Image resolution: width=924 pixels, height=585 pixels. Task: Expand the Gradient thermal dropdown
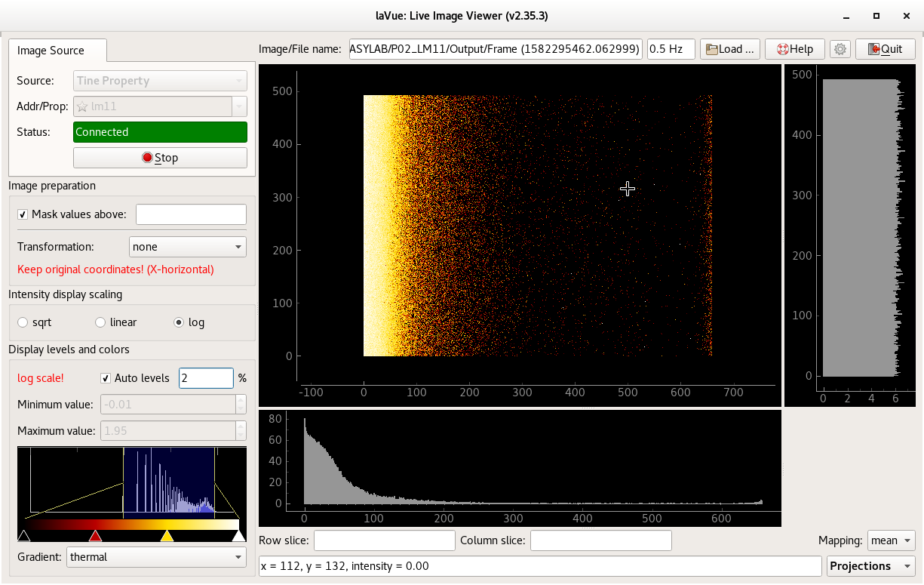coord(156,557)
